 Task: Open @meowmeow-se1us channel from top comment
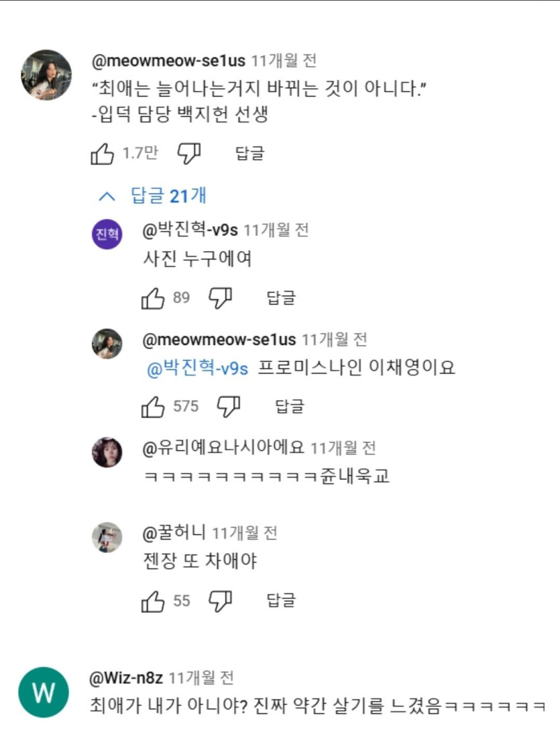pos(168,61)
